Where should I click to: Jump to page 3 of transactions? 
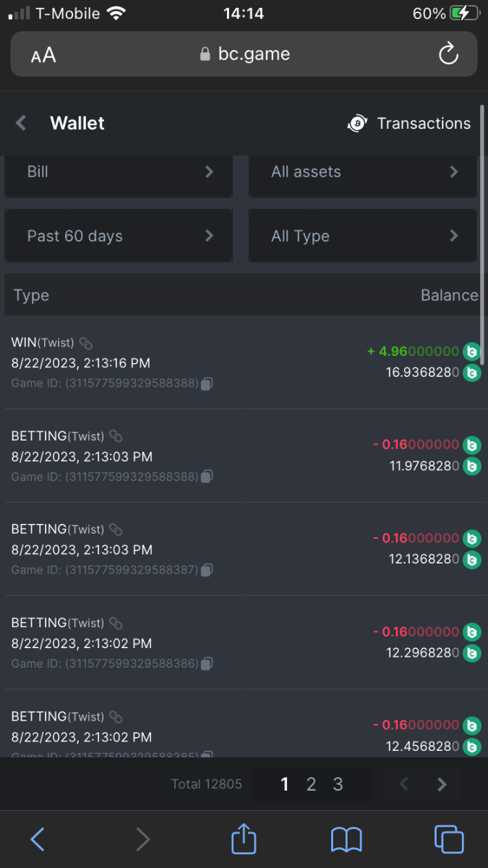pyautogui.click(x=338, y=784)
